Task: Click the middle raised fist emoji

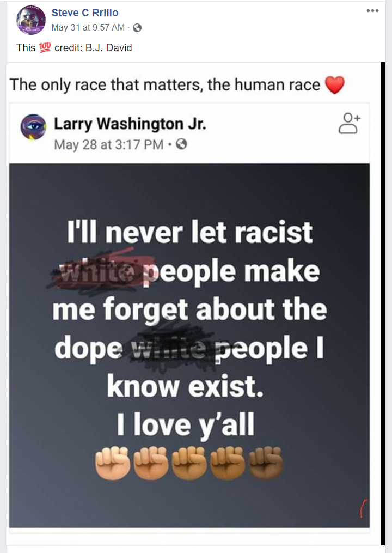Action: [x=189, y=463]
